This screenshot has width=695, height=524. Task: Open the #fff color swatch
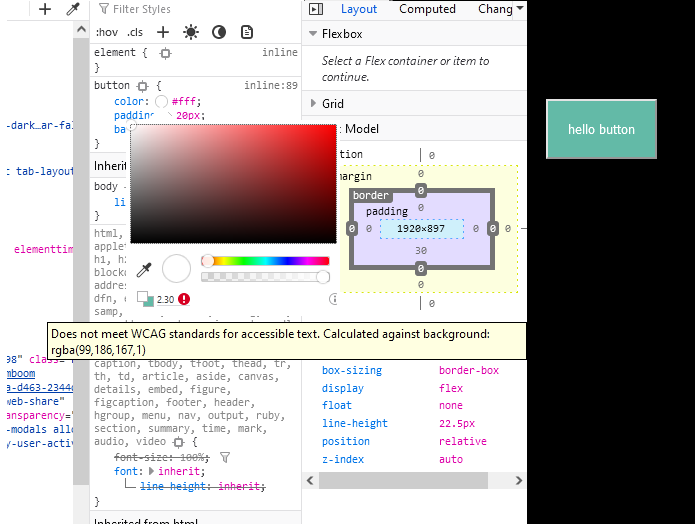pyautogui.click(x=161, y=102)
